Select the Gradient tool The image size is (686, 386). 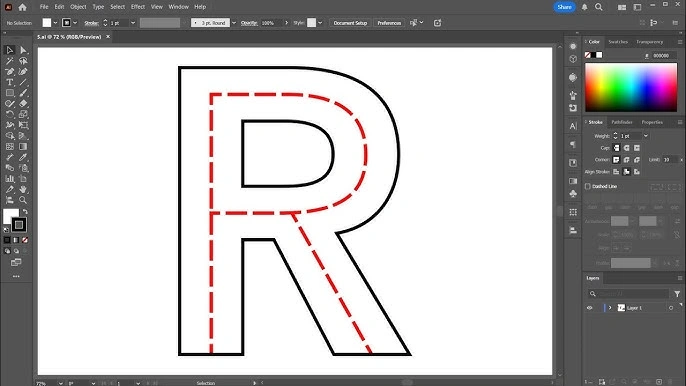[x=23, y=147]
